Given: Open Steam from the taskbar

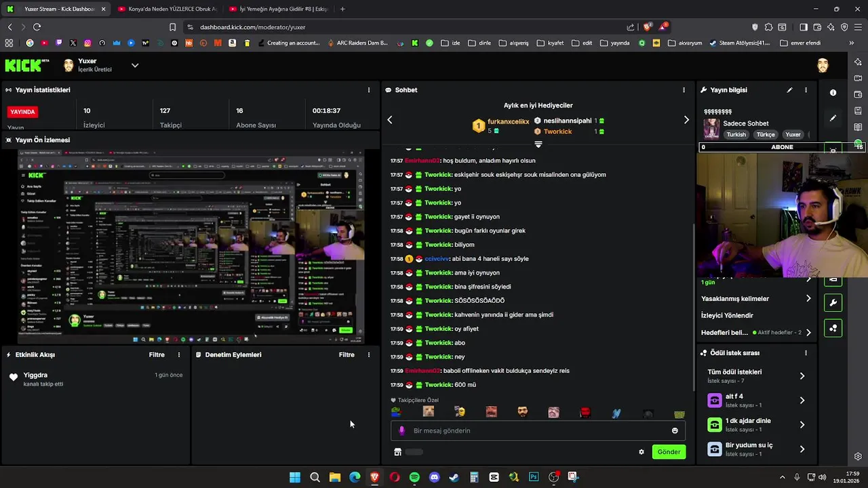Looking at the screenshot, I should 454,477.
